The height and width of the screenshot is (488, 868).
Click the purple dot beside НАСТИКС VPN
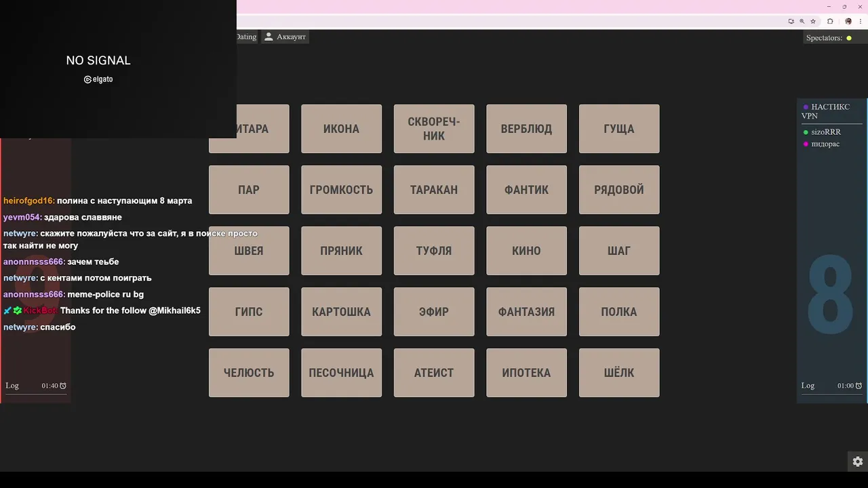[806, 107]
